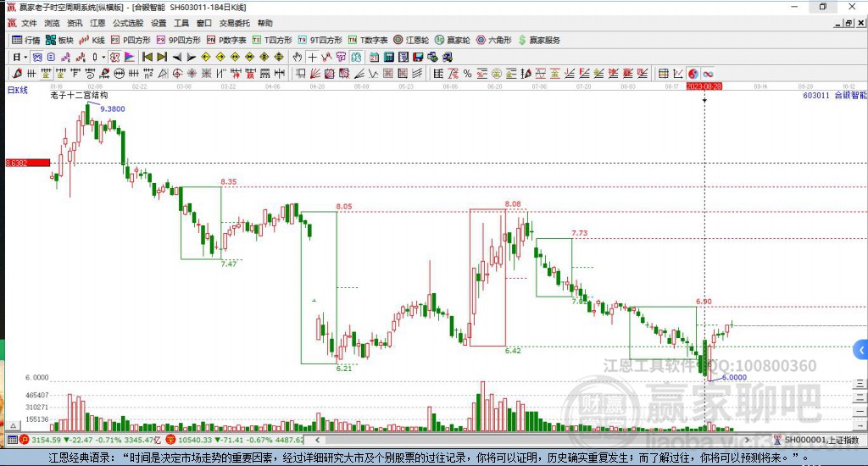
Task: Click the status bar keyboard grid icon
Action: coord(12,440)
